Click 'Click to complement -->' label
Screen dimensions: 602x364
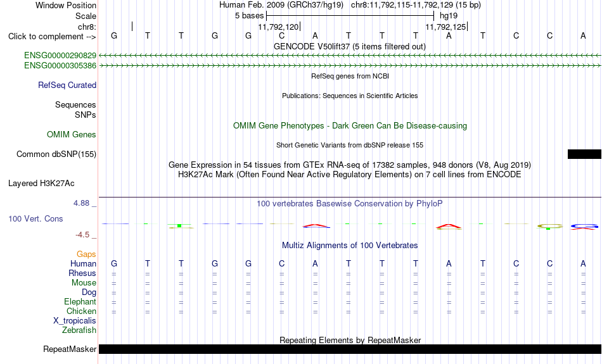click(x=52, y=37)
